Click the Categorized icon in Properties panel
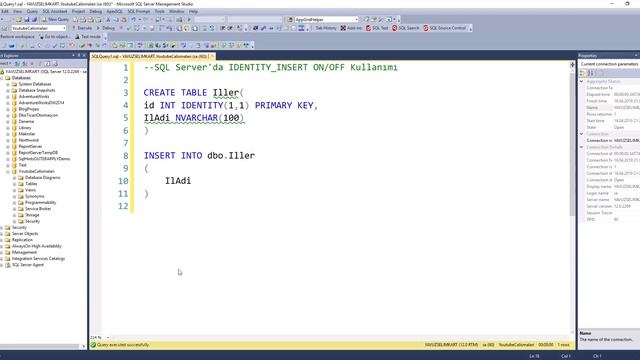This screenshot has height=360, width=640. [582, 73]
